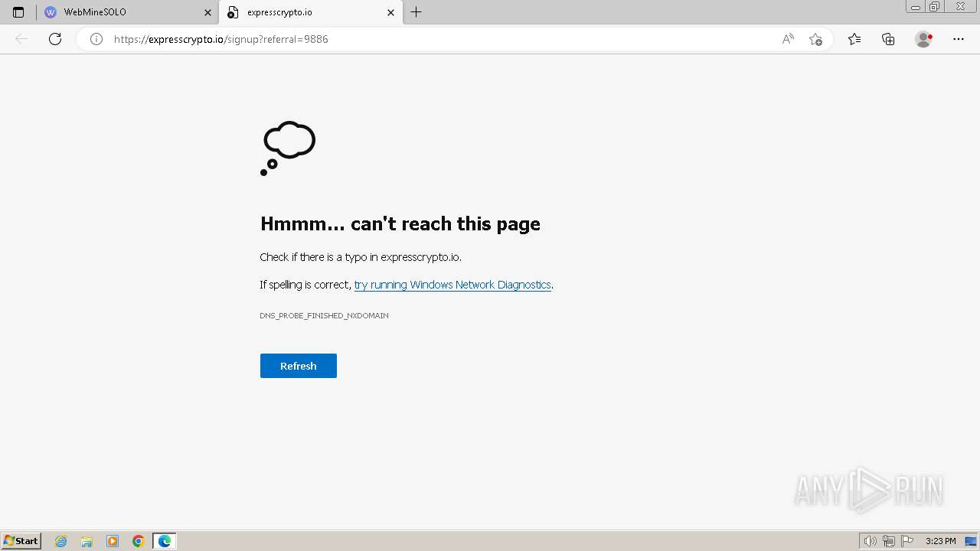The width and height of the screenshot is (980, 551).
Task: Go back with the back arrow
Action: 21,39
